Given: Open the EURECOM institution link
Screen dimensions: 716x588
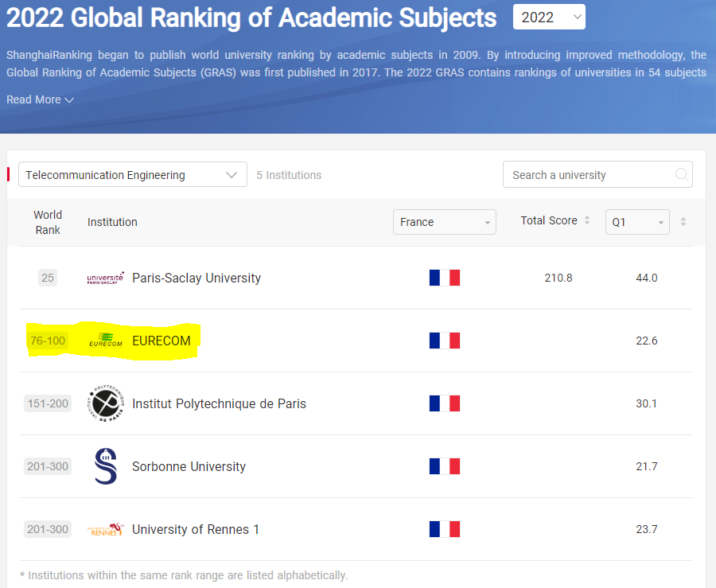Looking at the screenshot, I should pos(161,341).
